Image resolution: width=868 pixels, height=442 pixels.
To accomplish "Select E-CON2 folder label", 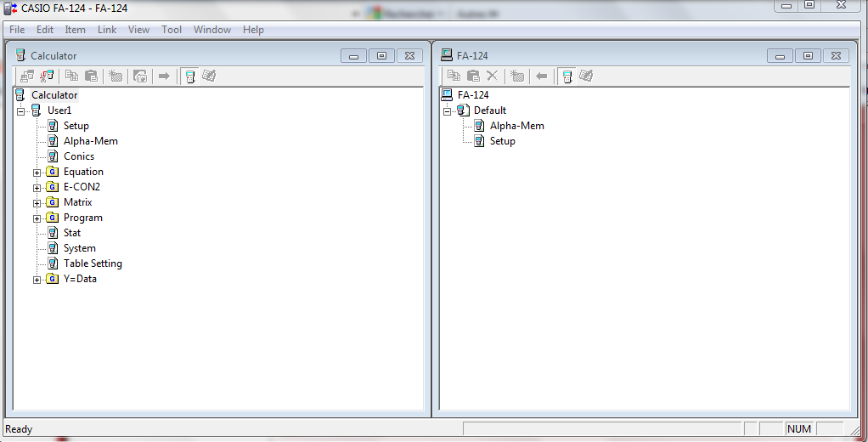I will click(82, 187).
